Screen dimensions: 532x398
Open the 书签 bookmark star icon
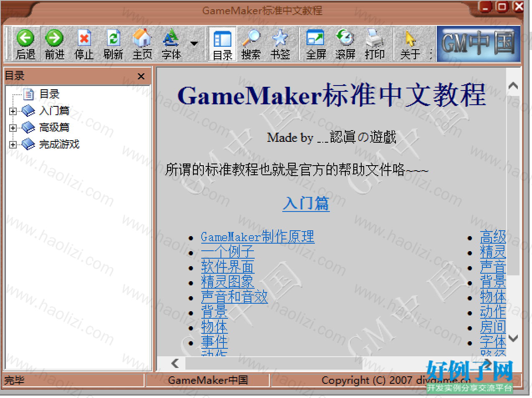point(280,38)
